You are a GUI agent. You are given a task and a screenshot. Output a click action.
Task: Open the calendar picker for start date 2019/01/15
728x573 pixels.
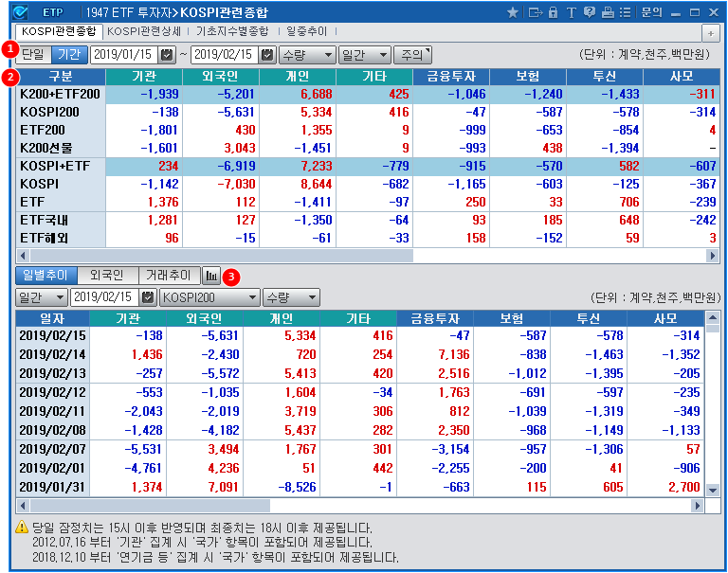(x=167, y=55)
